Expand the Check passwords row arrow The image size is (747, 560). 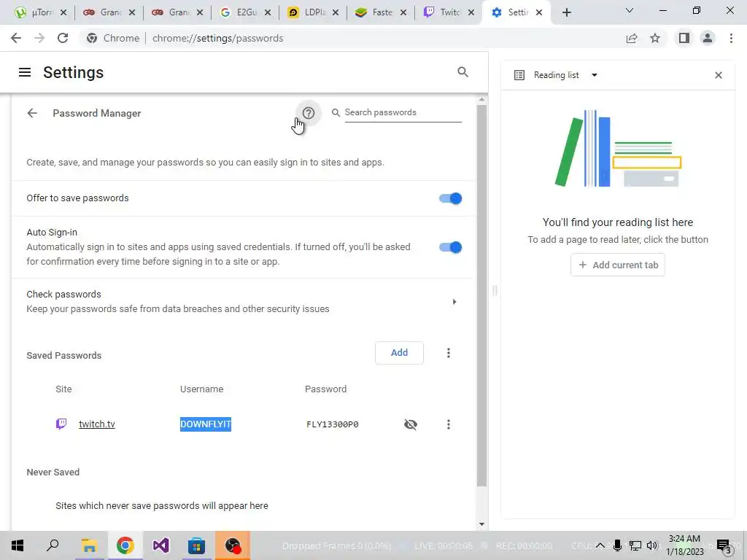pos(454,301)
